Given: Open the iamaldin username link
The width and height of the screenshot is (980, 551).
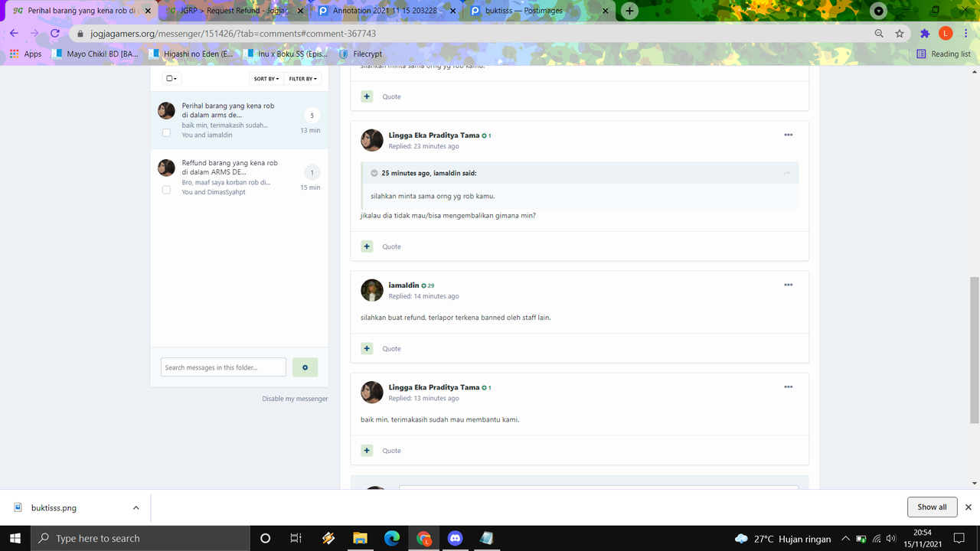Looking at the screenshot, I should tap(403, 285).
